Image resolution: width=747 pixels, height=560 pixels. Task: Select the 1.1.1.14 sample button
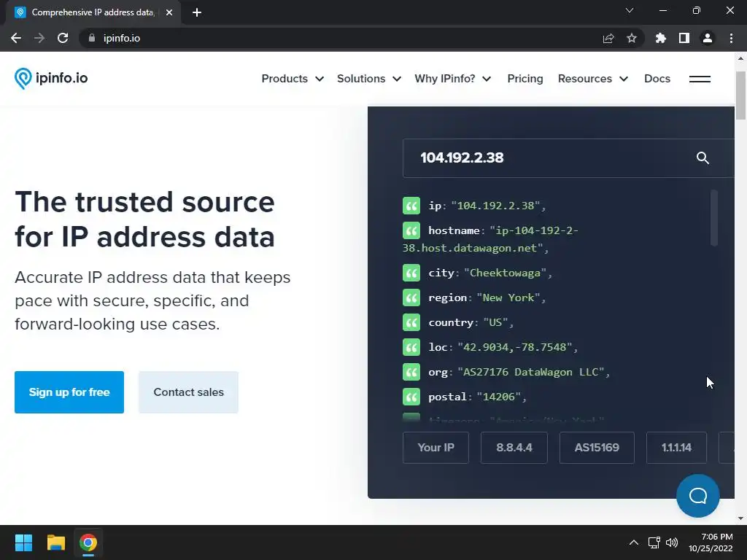676,448
